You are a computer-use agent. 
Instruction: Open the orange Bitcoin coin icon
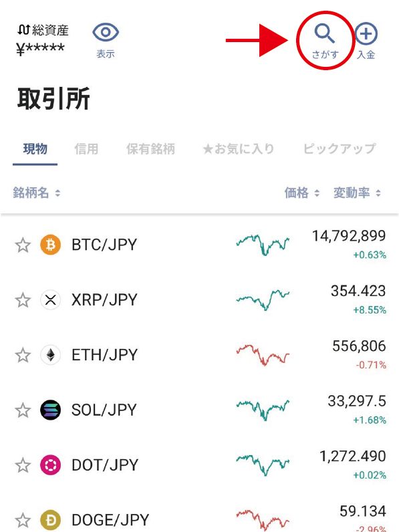tap(51, 245)
